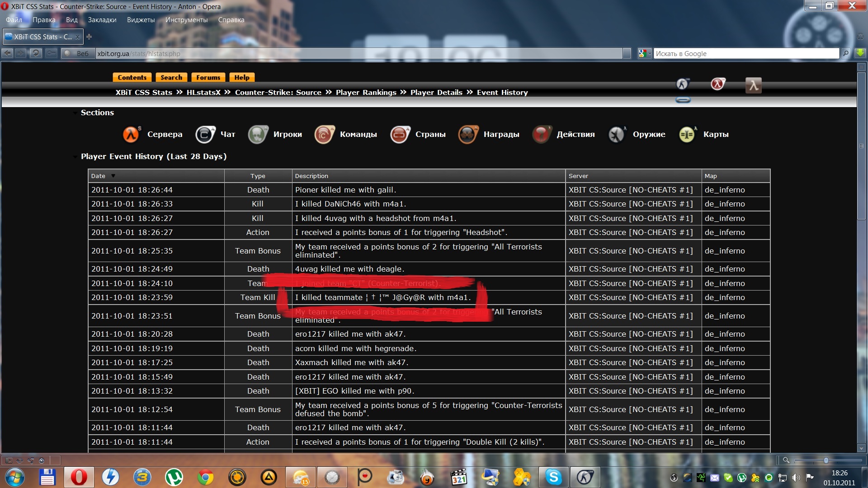
Task: Collapse the Player Event History expander arrow
Action: (75, 157)
